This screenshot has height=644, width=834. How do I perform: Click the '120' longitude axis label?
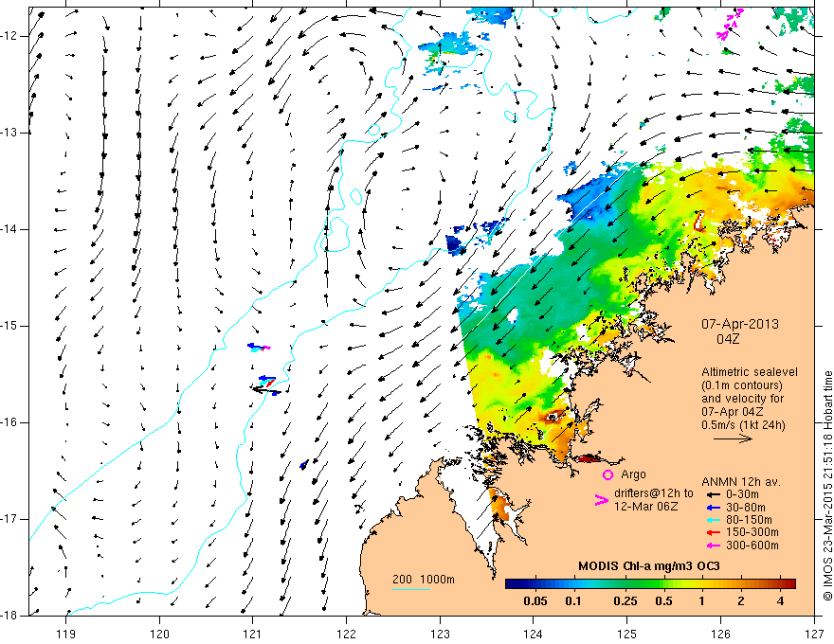tap(159, 635)
